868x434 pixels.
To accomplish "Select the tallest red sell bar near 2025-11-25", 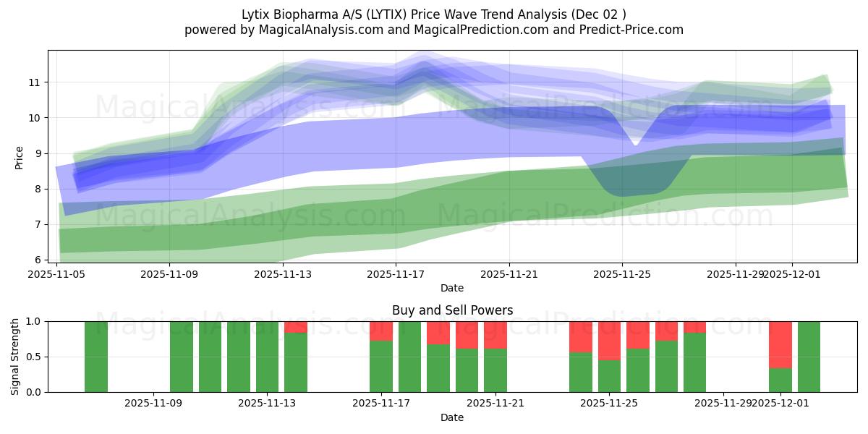I will pyautogui.click(x=608, y=340).
